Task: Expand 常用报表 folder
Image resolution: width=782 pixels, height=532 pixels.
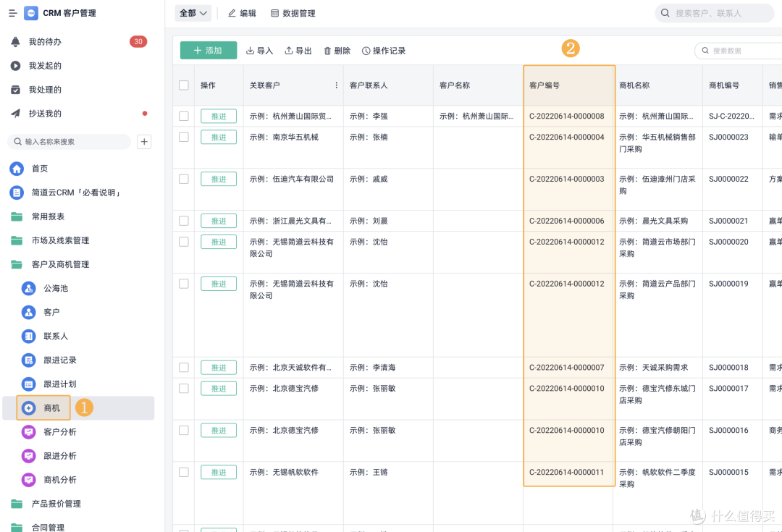Action: (17, 216)
